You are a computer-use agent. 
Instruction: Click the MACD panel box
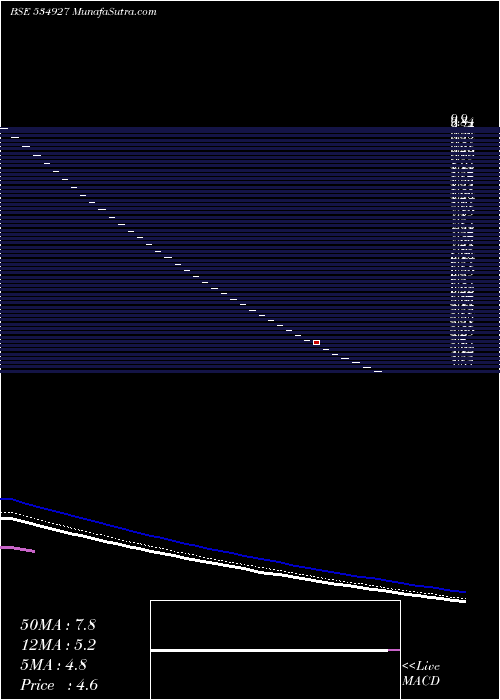point(275,650)
